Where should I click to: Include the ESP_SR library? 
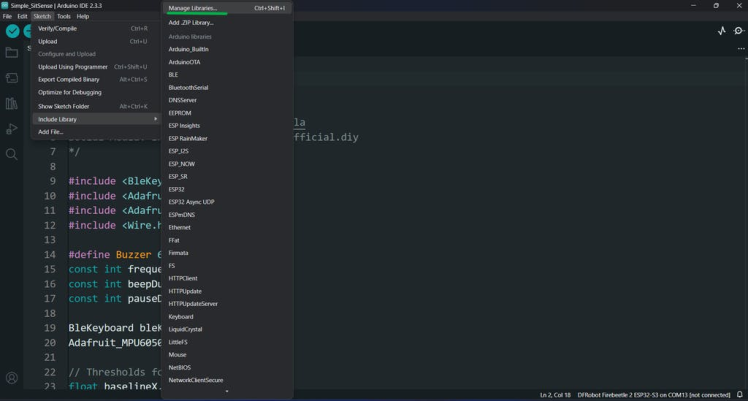[x=227, y=176]
